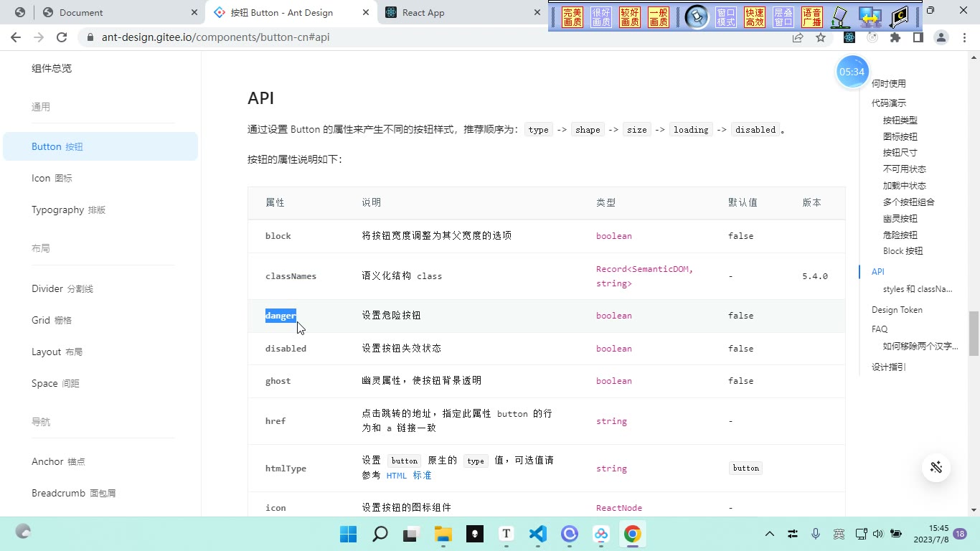Switch to the React App tab
This screenshot has width=980, height=551.
(x=463, y=12)
